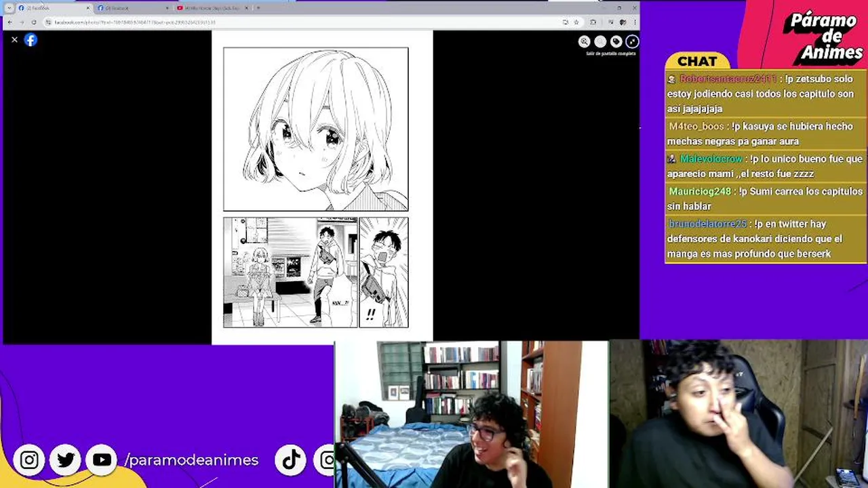Bookmark this page with star icon

point(576,22)
